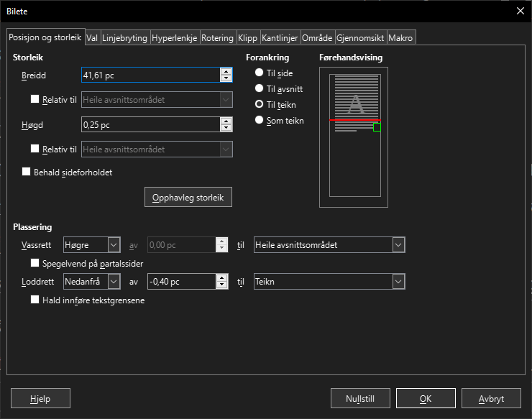Switch to the Linjebryting tab

coord(124,37)
